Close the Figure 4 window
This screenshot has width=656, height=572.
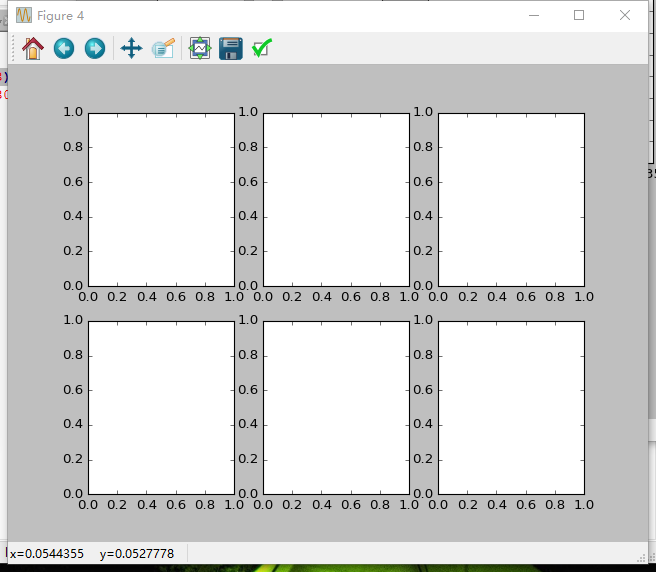(625, 15)
